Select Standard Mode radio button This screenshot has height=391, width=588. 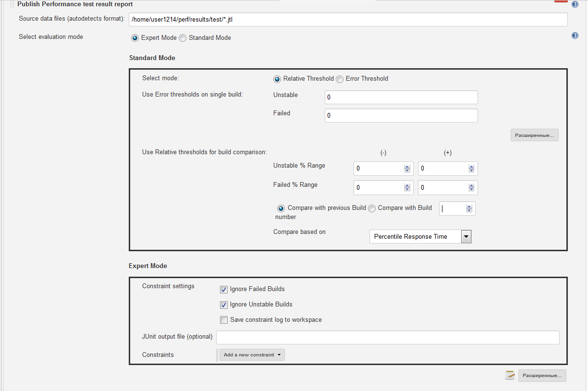pos(183,38)
